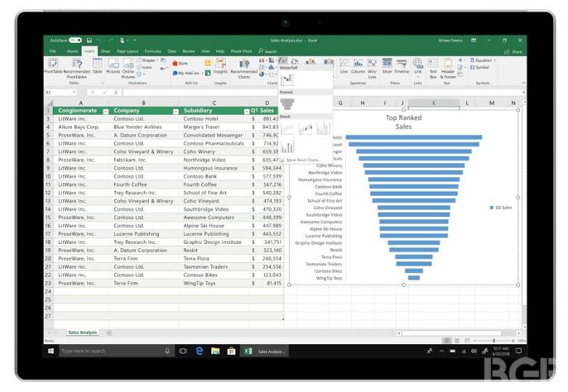Screen dimensions: 568x392
Task: Open the Name Box dropdown
Action: 74,92
